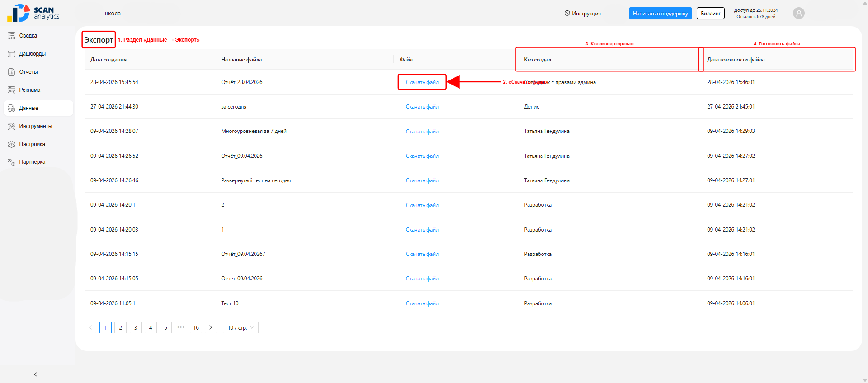Click the pagination ellipsis to skip pages
Viewport: 868px width, 383px height.
tap(181, 327)
